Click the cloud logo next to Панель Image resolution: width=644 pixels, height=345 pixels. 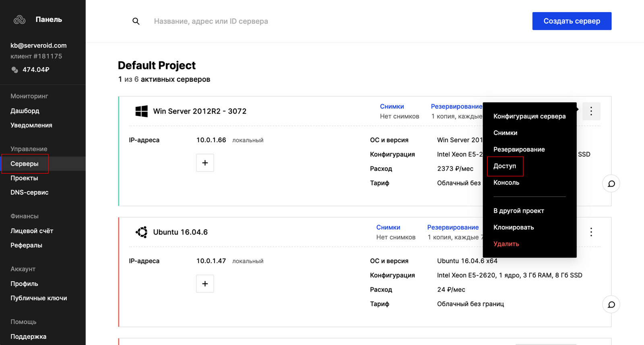click(19, 19)
